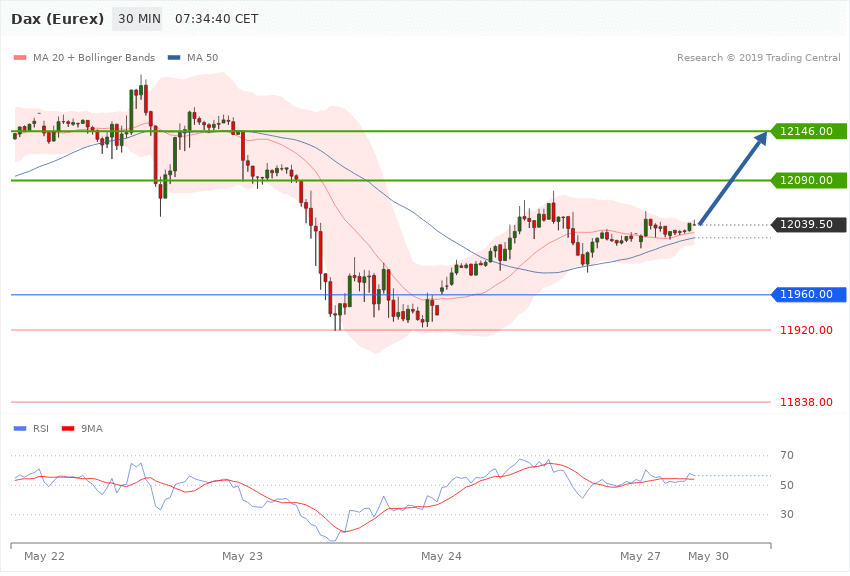The height and width of the screenshot is (576, 850).
Task: Click the MA 50 legend color swatch
Action: 173,57
